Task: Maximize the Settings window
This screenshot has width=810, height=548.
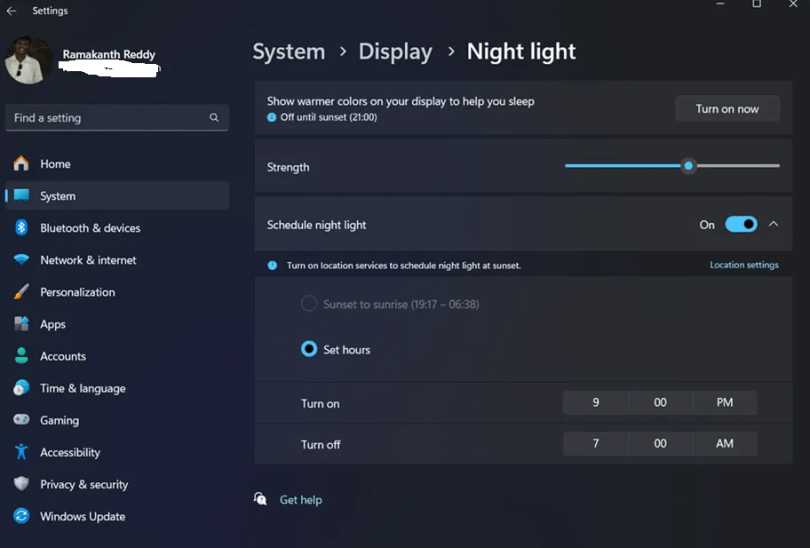Action: 756,4
